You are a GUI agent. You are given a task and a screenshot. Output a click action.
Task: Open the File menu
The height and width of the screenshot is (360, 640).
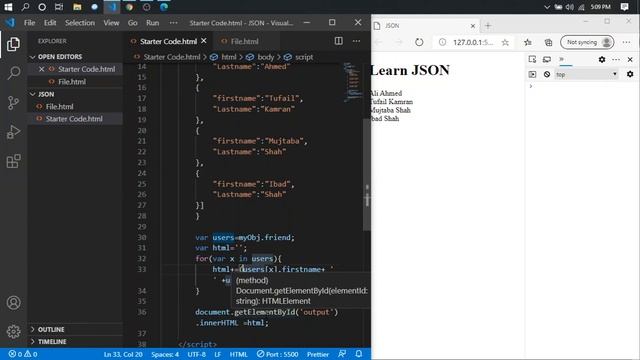29,22
